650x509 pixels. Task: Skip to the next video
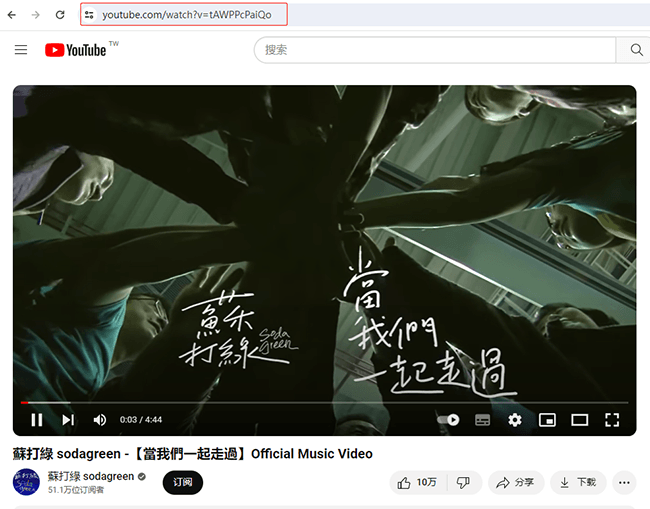68,420
